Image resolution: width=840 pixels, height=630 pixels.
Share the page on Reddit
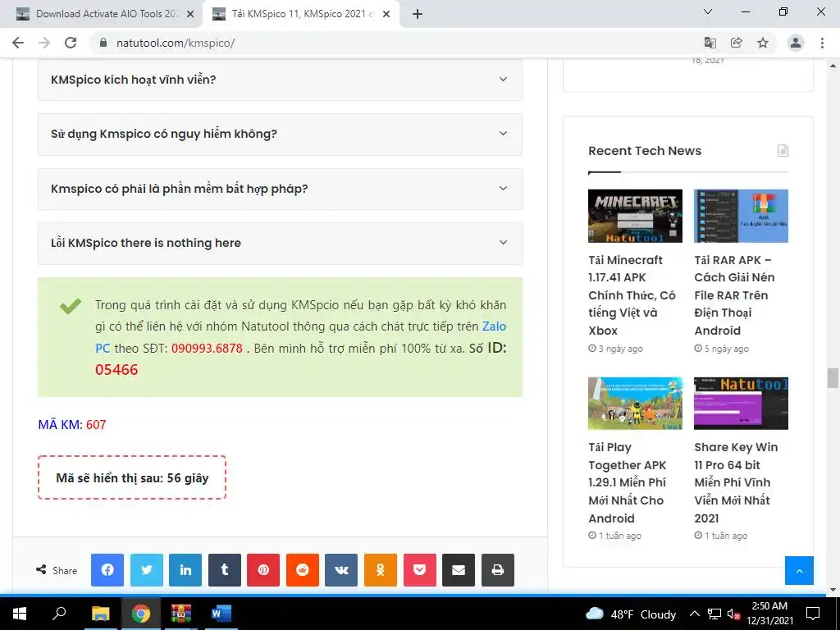[302, 570]
